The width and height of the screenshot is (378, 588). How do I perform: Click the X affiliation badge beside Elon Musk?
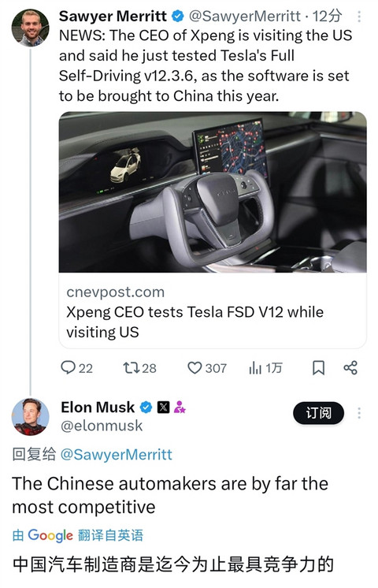[x=163, y=407]
